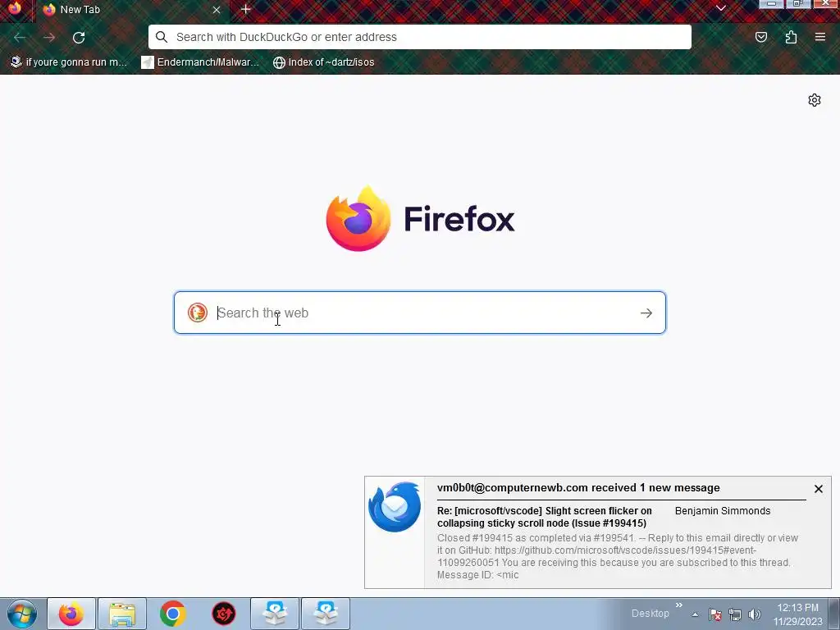Viewport: 840px width, 630px height.
Task: Open the Action Center flag icon
Action: pos(715,614)
